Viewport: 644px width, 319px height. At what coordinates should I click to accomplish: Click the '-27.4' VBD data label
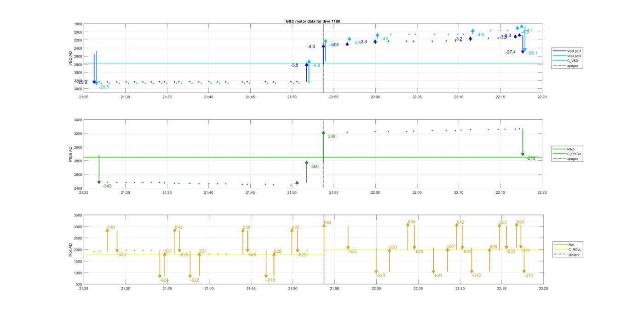511,52
